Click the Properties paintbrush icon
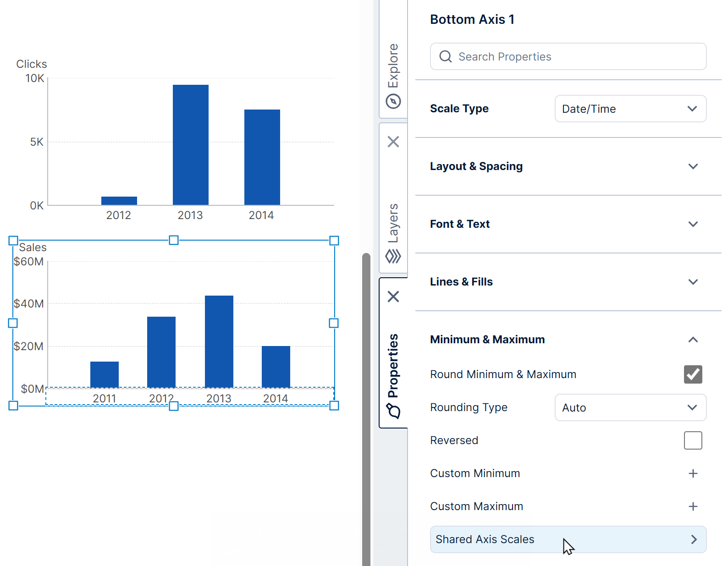 pyautogui.click(x=393, y=411)
